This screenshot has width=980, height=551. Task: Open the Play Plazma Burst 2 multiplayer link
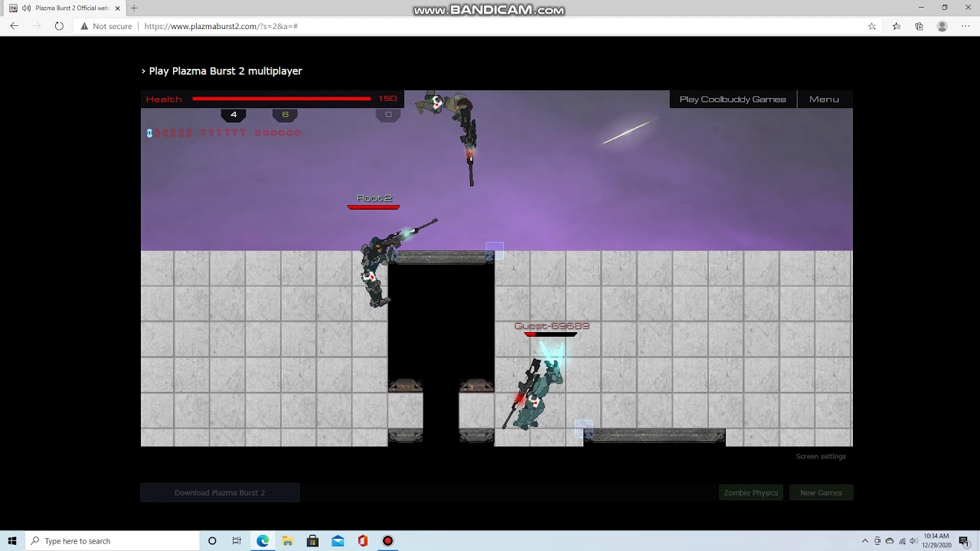225,70
